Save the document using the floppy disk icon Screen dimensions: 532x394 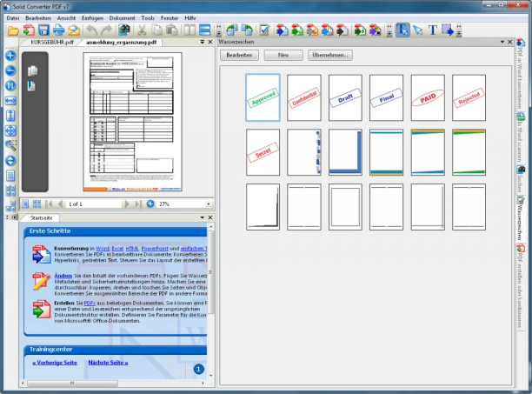click(x=43, y=30)
